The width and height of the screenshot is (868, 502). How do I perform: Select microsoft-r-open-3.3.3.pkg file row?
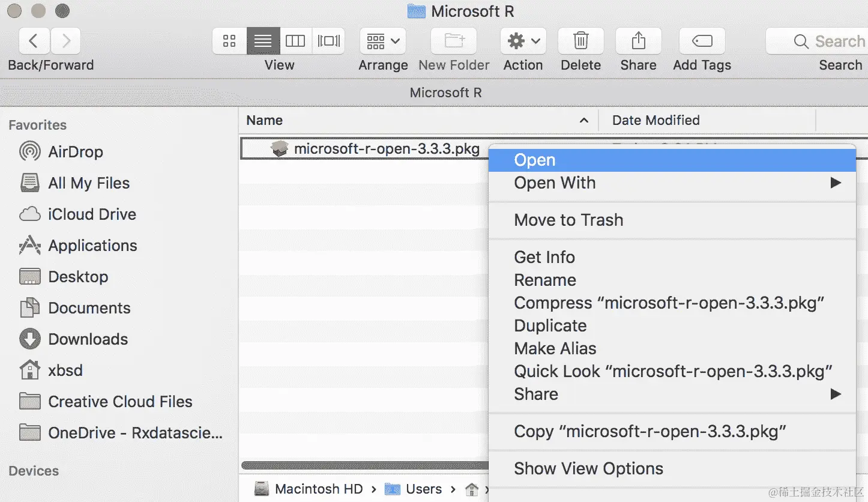click(x=364, y=149)
